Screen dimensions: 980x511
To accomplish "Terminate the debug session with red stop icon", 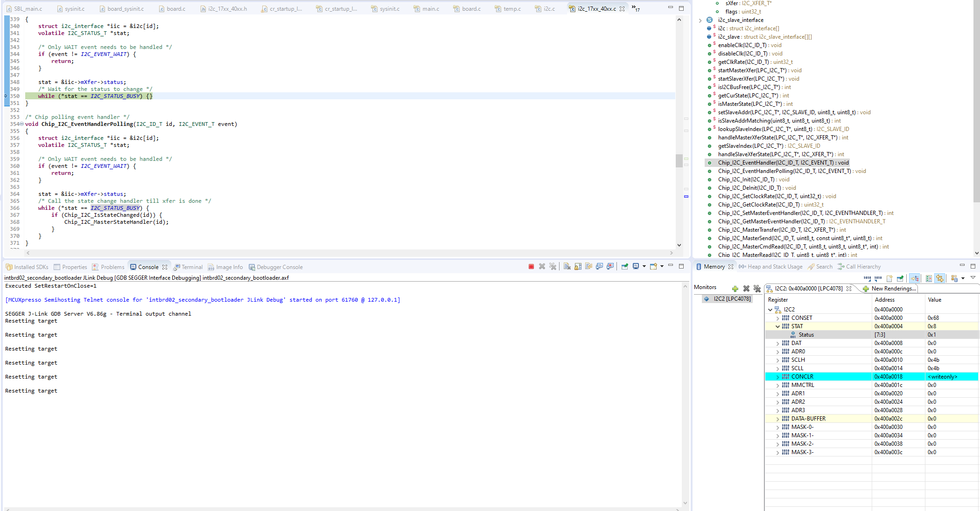I will tap(531, 266).
